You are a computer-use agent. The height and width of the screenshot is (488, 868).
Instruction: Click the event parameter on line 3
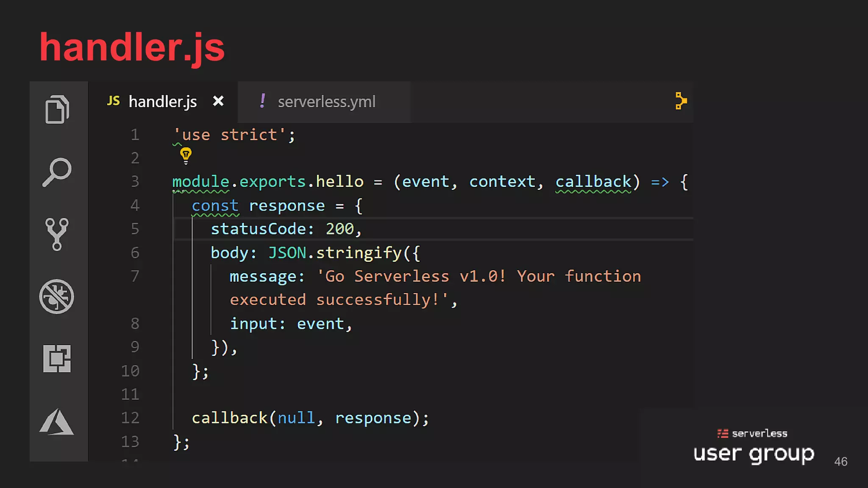426,182
